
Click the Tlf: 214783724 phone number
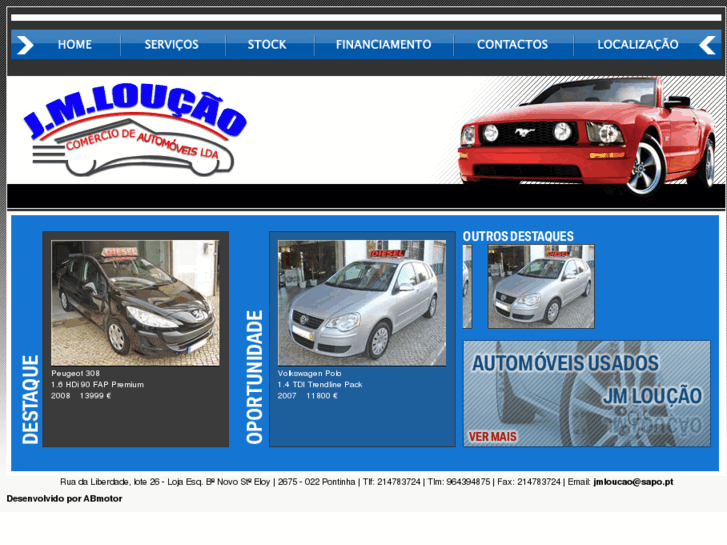pyautogui.click(x=391, y=482)
